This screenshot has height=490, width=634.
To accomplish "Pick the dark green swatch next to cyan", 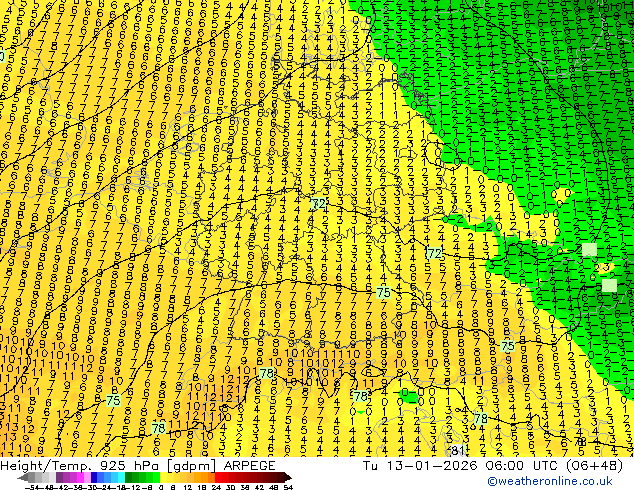I will (128, 478).
